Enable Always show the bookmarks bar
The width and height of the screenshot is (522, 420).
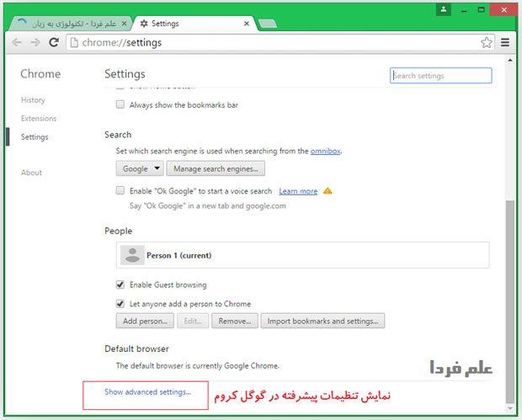point(120,105)
